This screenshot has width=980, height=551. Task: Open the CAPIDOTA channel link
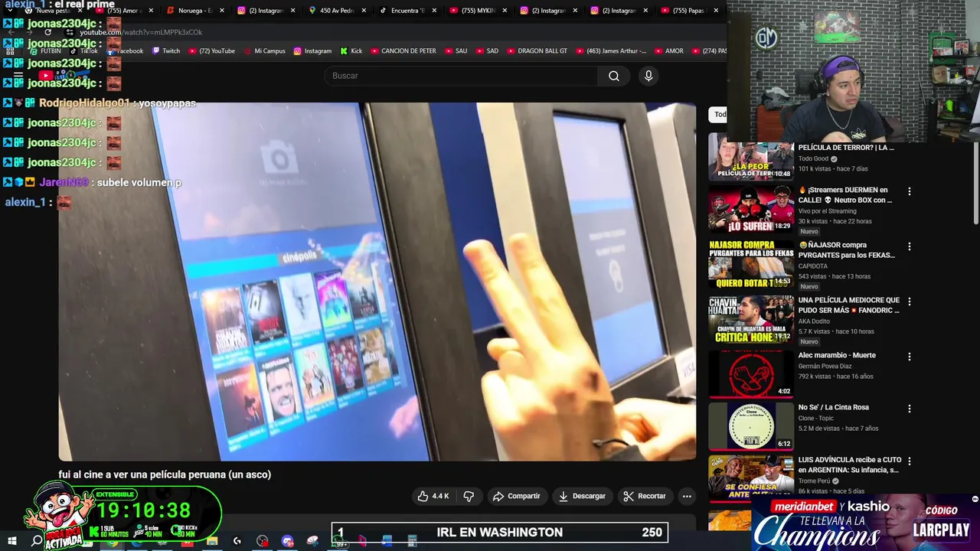pyautogui.click(x=813, y=266)
